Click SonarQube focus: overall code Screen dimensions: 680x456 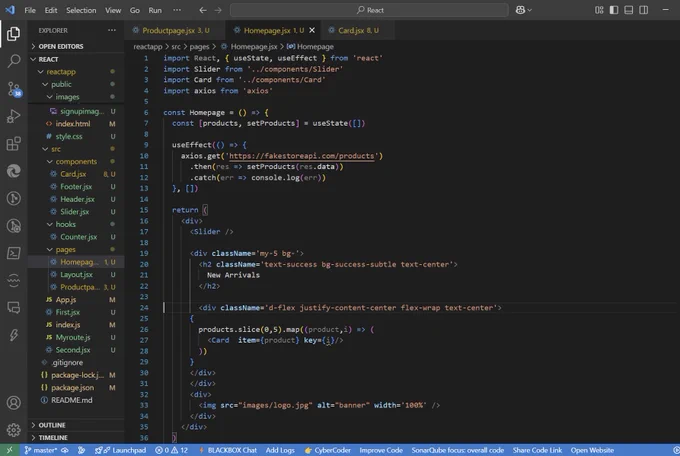click(x=458, y=450)
